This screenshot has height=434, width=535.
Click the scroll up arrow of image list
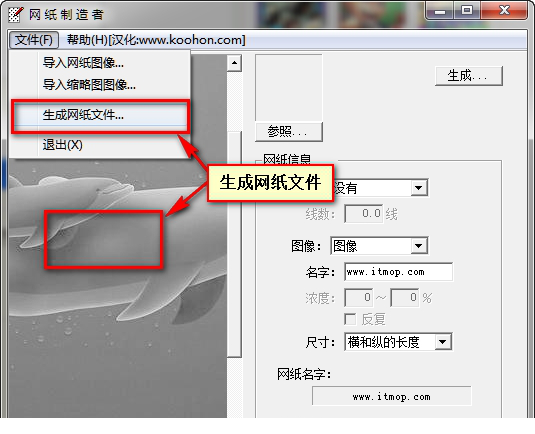[234, 63]
